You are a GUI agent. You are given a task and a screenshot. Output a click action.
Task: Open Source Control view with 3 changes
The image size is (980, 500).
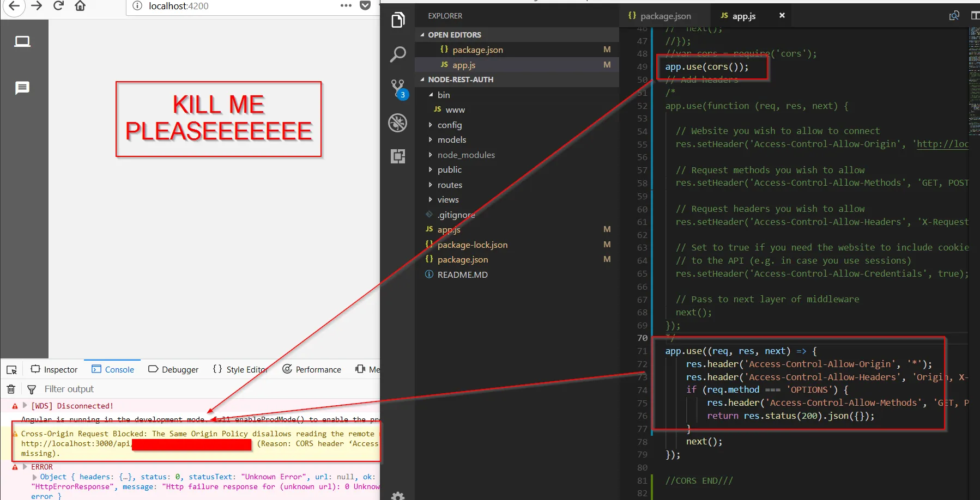click(398, 89)
